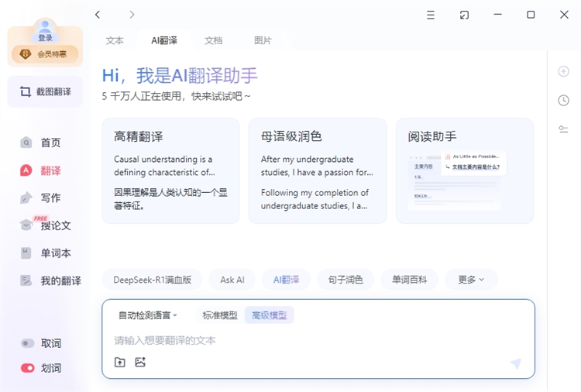Screen dimensions: 581x392
Task: Click the send arrow icon
Action: point(516,363)
